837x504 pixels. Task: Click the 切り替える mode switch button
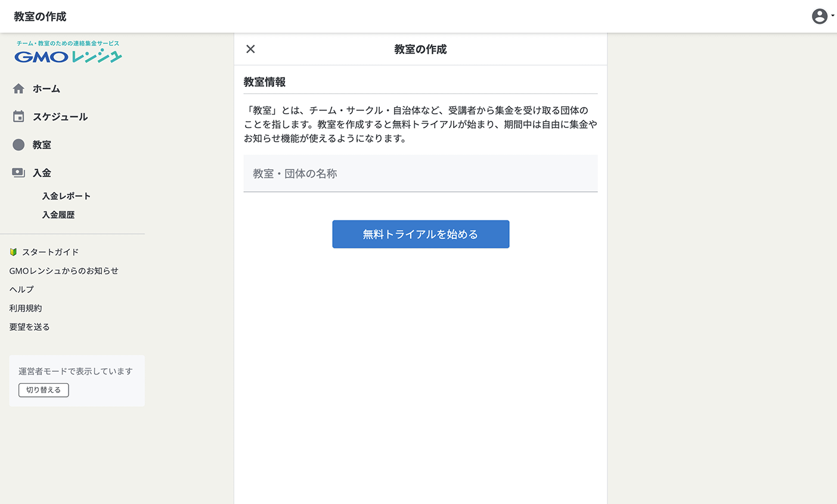click(44, 390)
